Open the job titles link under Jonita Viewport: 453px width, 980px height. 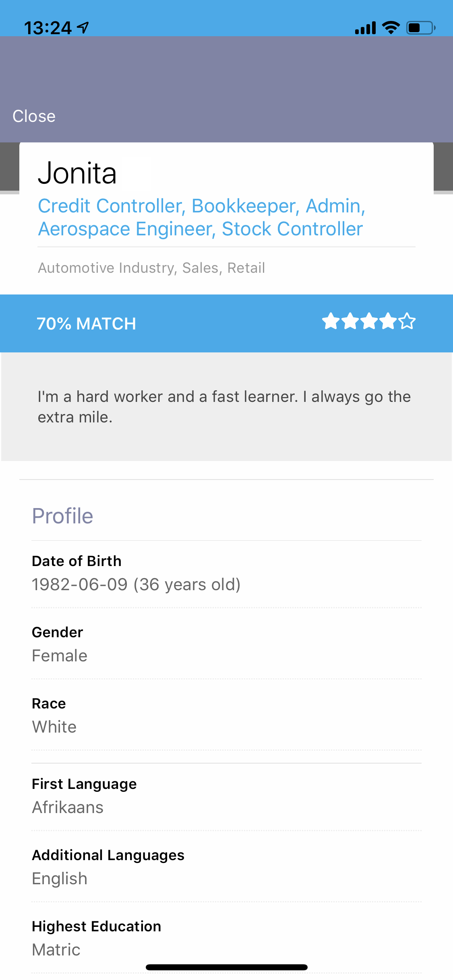point(201,217)
